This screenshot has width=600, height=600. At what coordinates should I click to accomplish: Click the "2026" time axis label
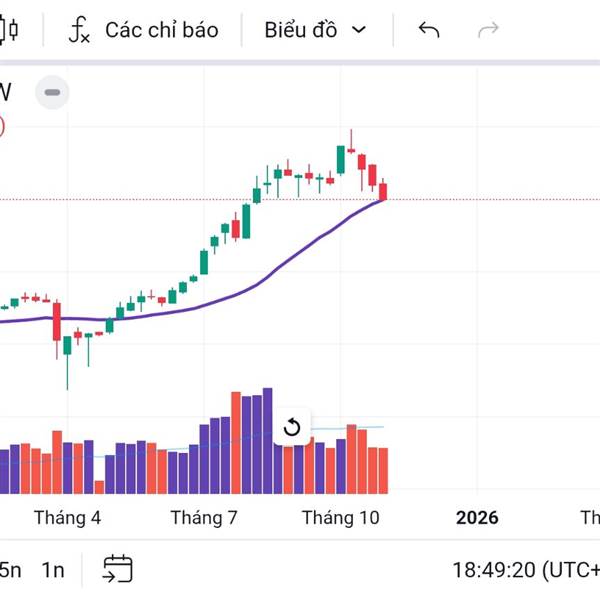tap(476, 517)
